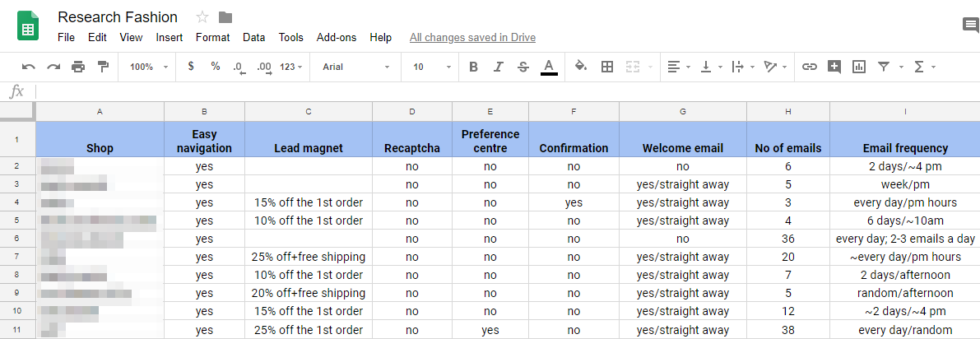
Task: Open the Tools menu
Action: [x=290, y=38]
